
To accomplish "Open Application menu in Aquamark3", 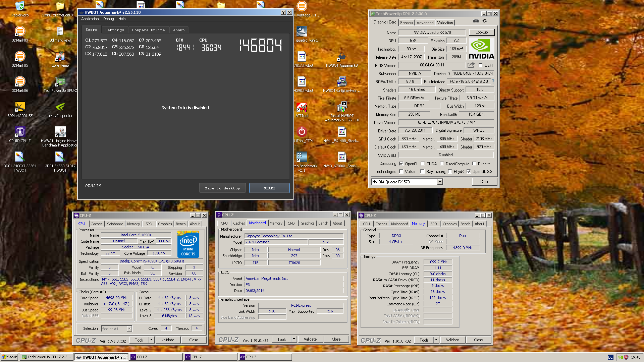I will [90, 19].
